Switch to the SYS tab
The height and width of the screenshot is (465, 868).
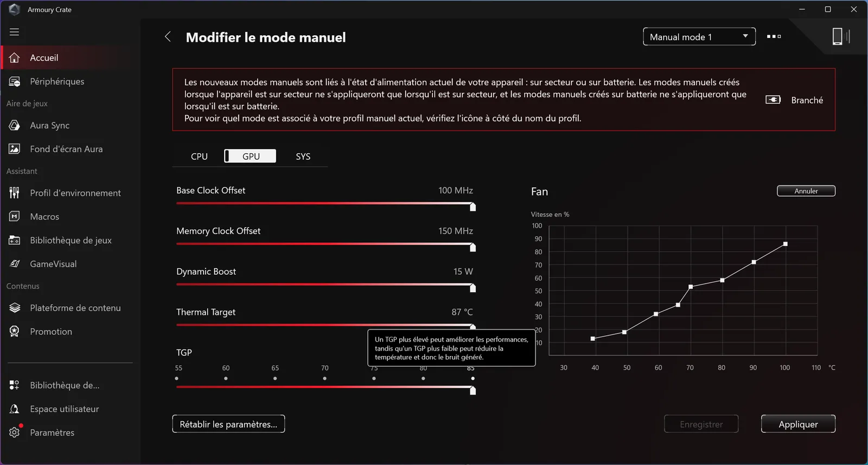click(303, 156)
